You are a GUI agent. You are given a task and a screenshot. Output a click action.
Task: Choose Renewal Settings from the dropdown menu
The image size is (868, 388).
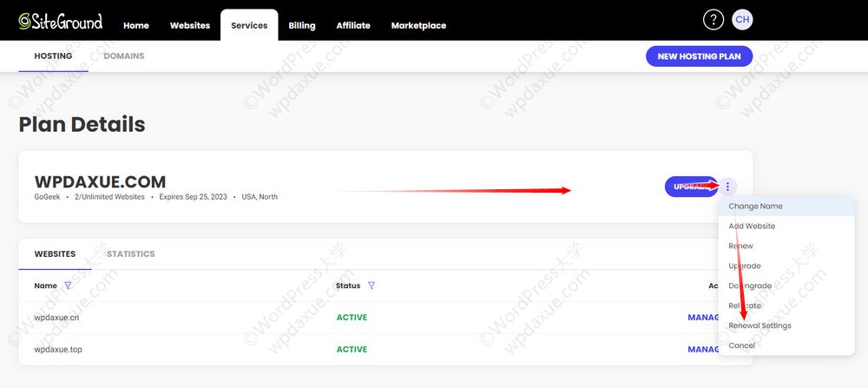pos(786,326)
